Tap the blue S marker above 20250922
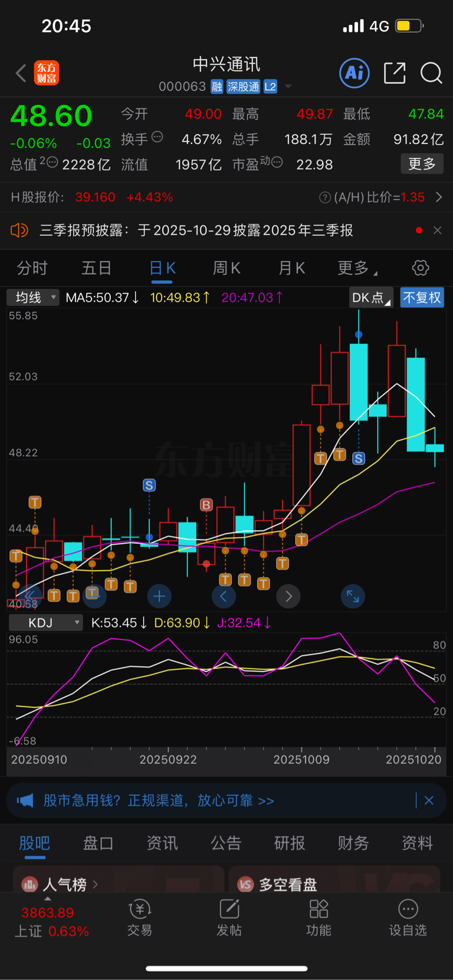 149,485
